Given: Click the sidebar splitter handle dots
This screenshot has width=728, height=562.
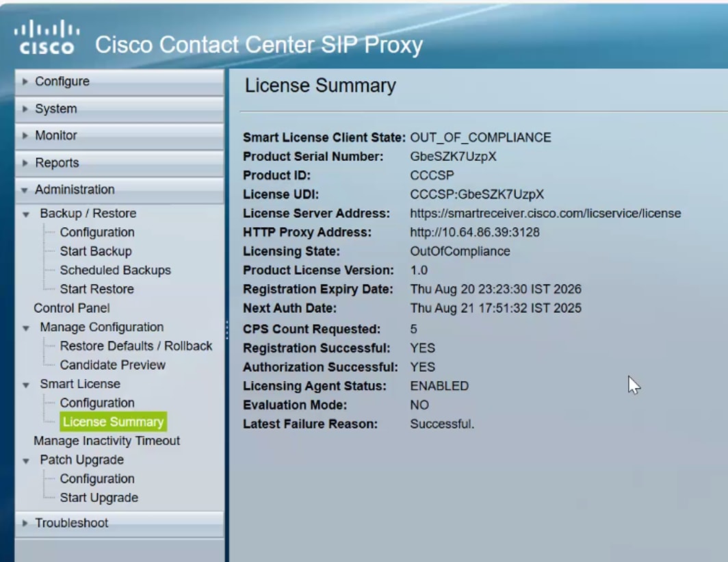Looking at the screenshot, I should point(226,330).
